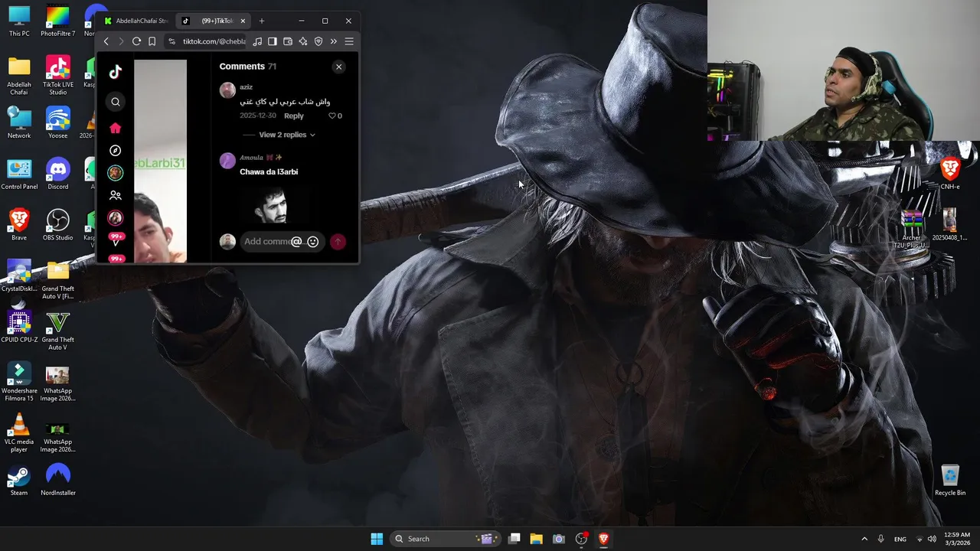Open Control Panel desktop icon
980x551 pixels.
[19, 174]
